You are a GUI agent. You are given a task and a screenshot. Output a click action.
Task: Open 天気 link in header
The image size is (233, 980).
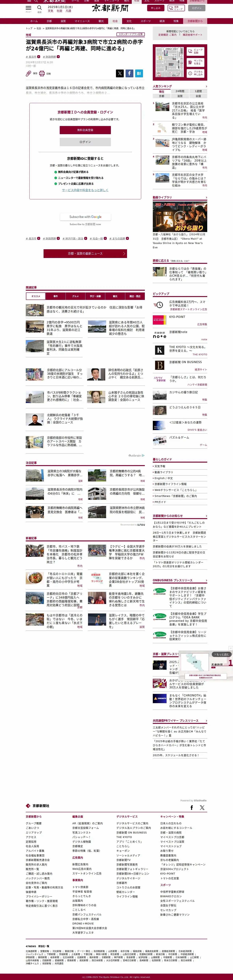(x=51, y=11)
